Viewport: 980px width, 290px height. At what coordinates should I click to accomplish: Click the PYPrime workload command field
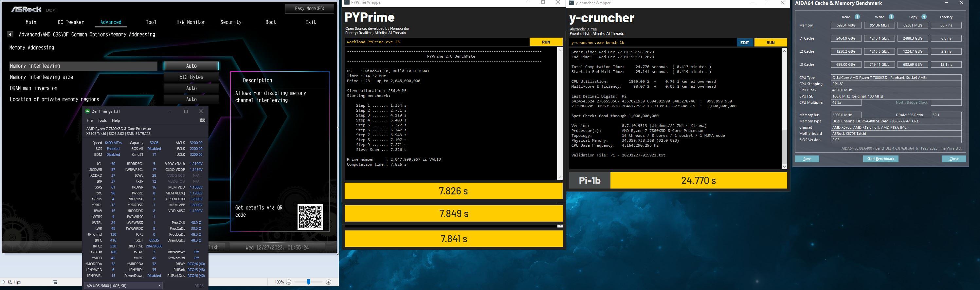pyautogui.click(x=437, y=42)
